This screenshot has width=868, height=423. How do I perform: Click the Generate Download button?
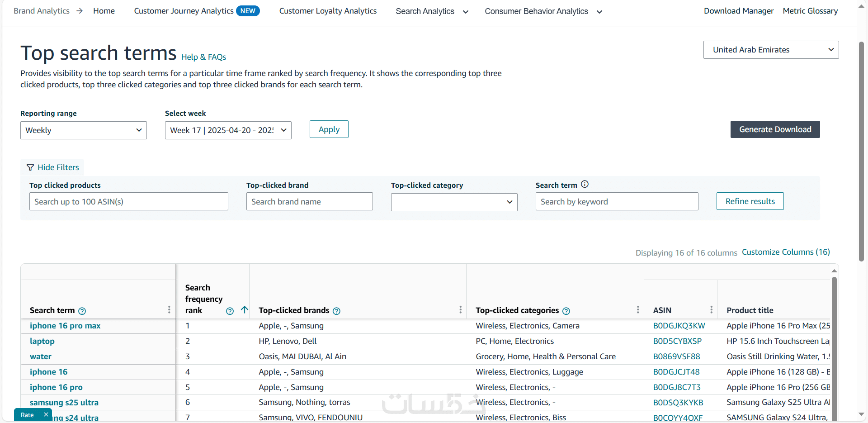click(775, 129)
